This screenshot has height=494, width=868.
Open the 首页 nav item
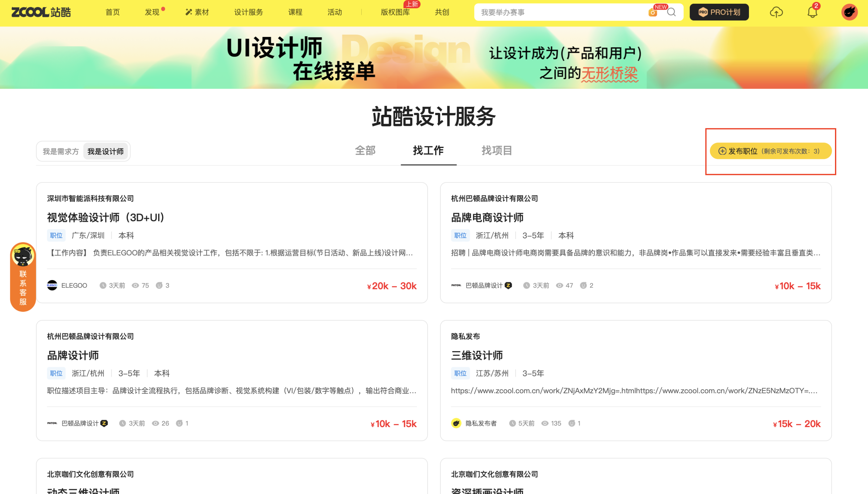[112, 12]
